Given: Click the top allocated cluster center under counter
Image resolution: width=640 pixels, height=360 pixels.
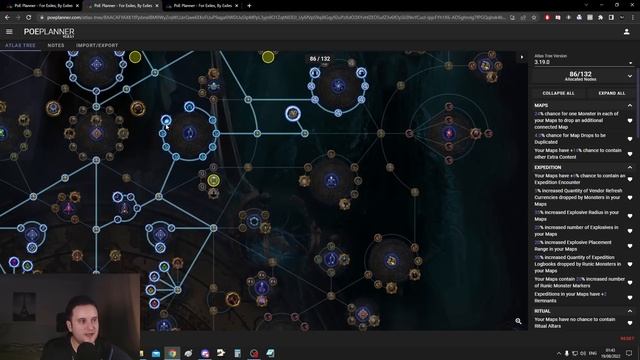Looking at the screenshot, I should (x=338, y=86).
